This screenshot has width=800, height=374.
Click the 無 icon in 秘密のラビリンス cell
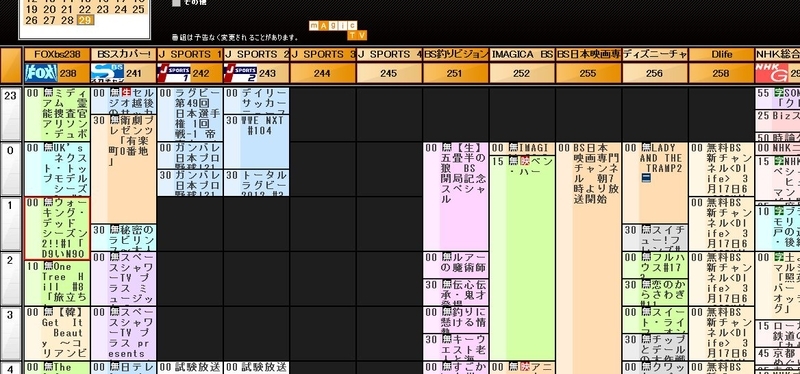(115, 230)
